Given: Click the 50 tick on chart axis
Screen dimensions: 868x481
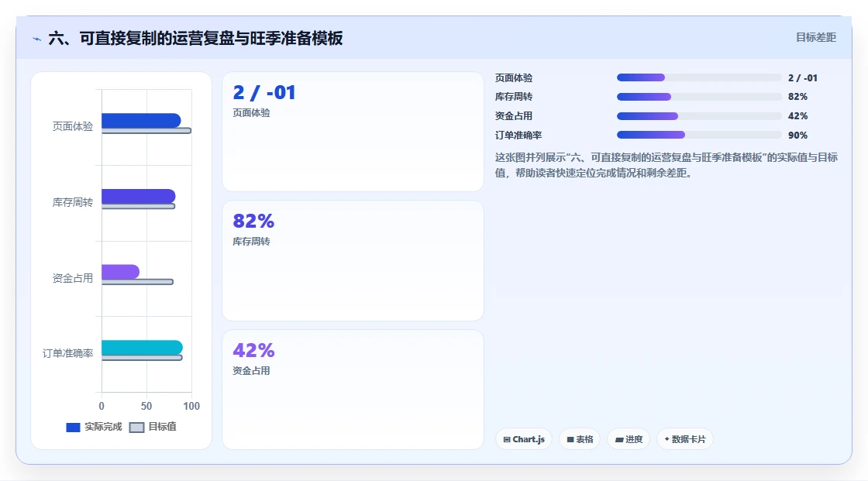Looking at the screenshot, I should (x=146, y=407).
